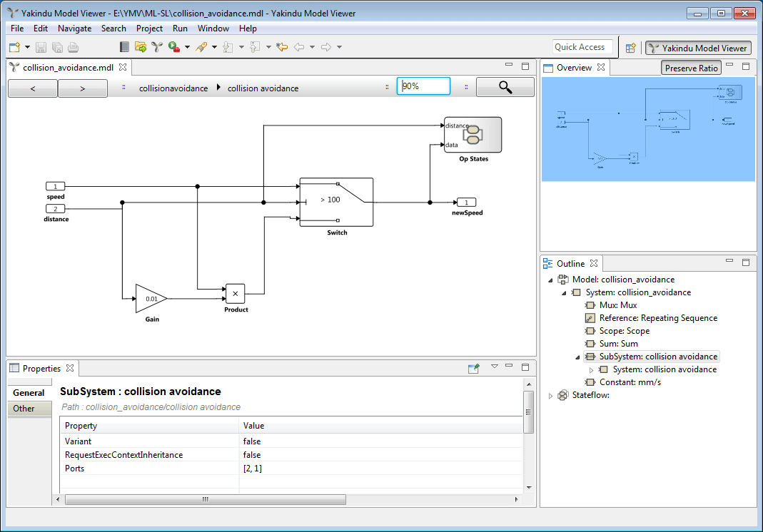Select the General tab in the Properties view

(x=28, y=392)
